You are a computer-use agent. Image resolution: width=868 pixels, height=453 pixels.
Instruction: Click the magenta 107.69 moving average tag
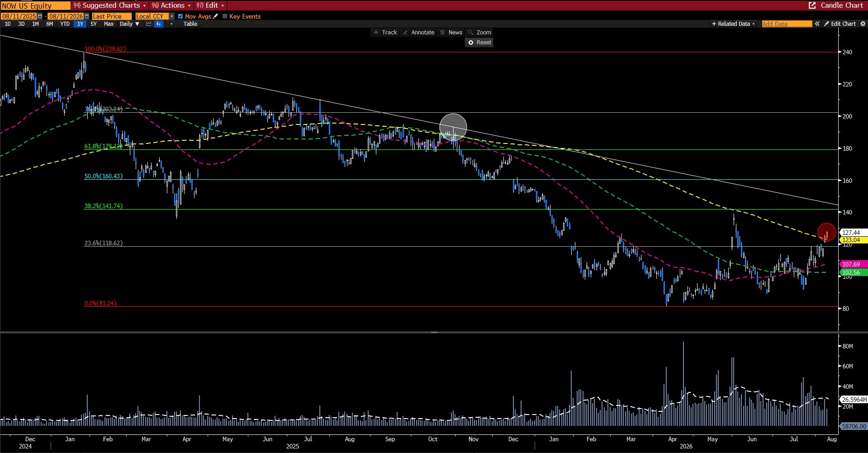point(853,264)
